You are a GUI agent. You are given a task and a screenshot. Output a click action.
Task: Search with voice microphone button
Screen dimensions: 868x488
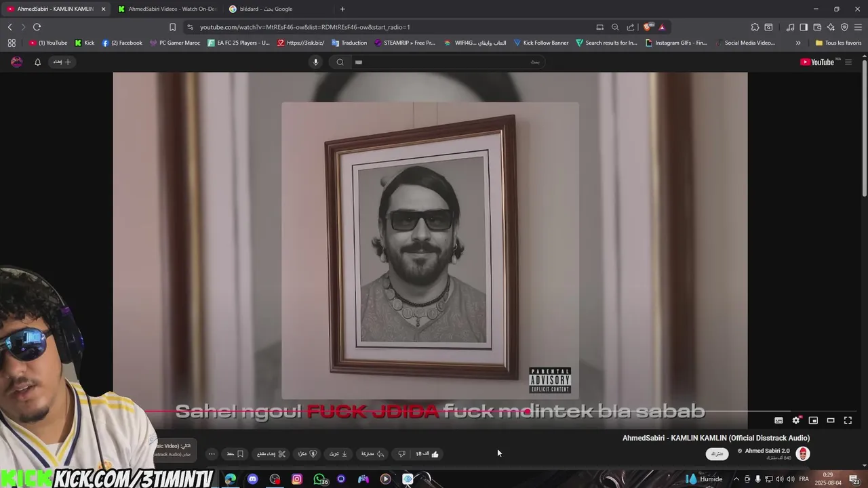tap(315, 62)
